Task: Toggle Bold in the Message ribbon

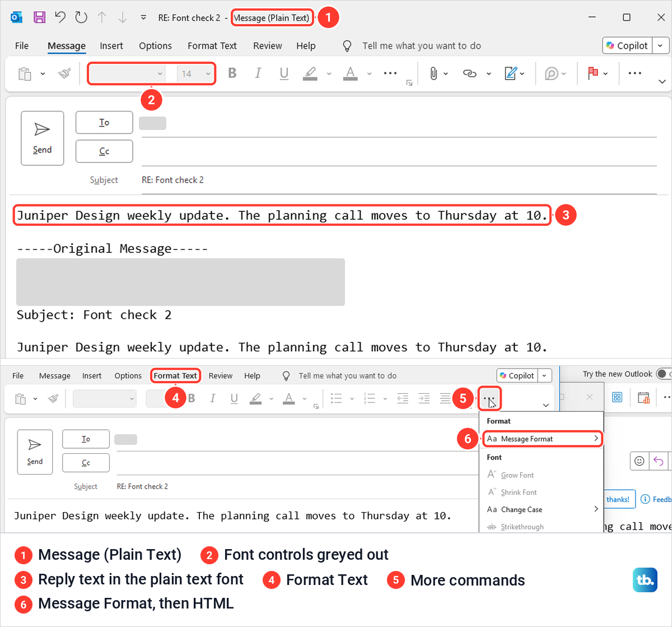Action: pyautogui.click(x=232, y=73)
